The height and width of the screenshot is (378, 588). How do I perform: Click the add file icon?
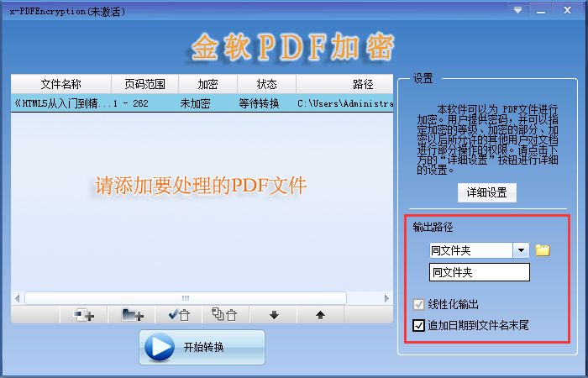[x=84, y=315]
